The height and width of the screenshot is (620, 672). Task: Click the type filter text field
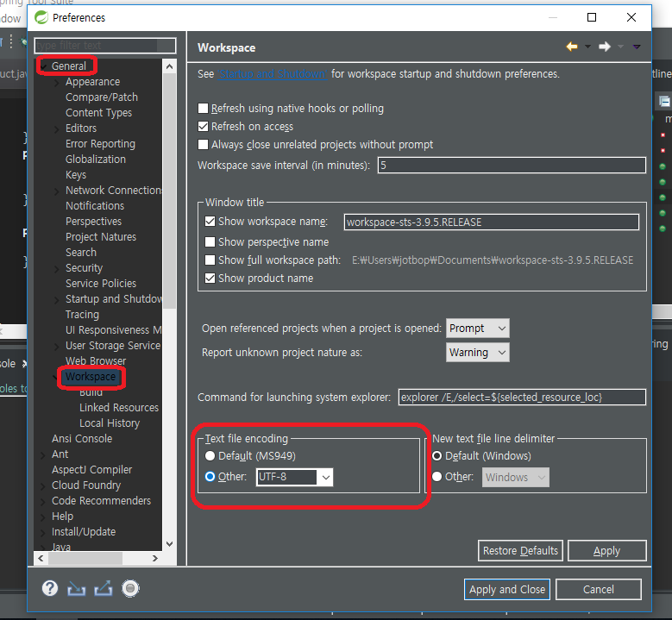click(x=105, y=46)
